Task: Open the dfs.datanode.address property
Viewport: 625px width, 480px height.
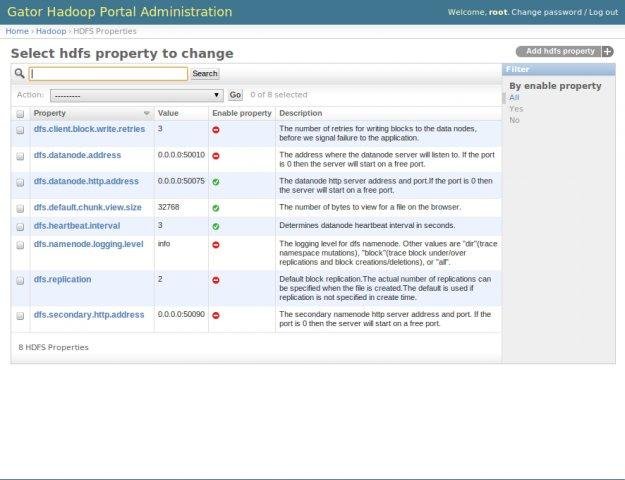Action: coord(77,155)
